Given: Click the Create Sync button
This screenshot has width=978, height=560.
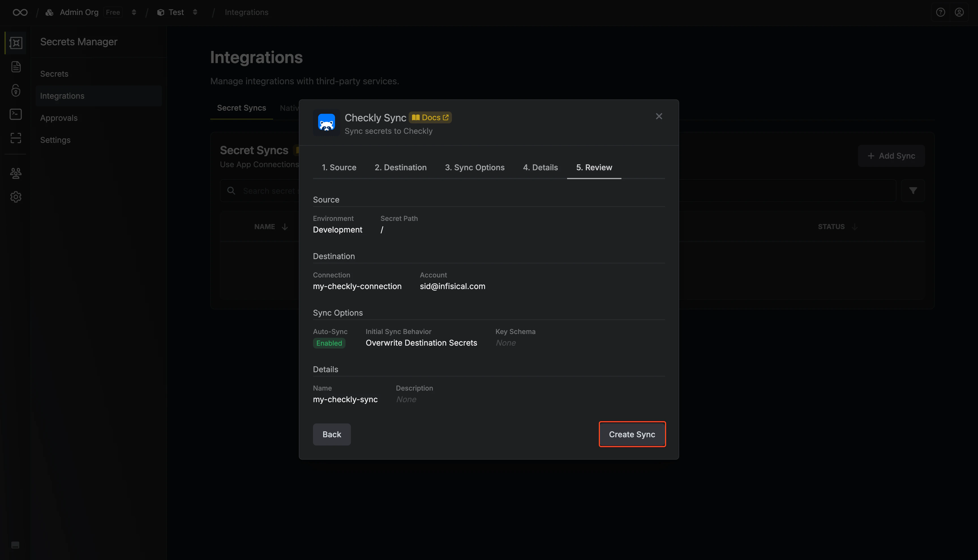Looking at the screenshot, I should (632, 434).
